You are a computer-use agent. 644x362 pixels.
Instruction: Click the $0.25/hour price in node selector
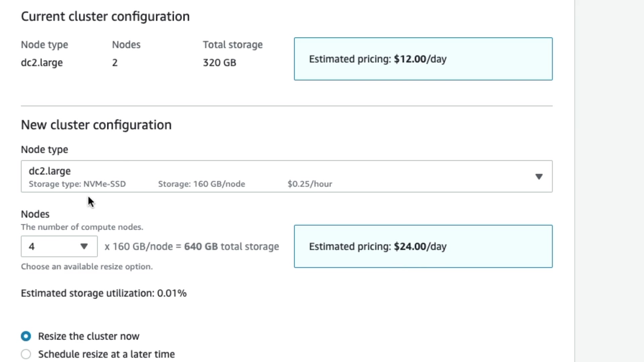click(310, 184)
